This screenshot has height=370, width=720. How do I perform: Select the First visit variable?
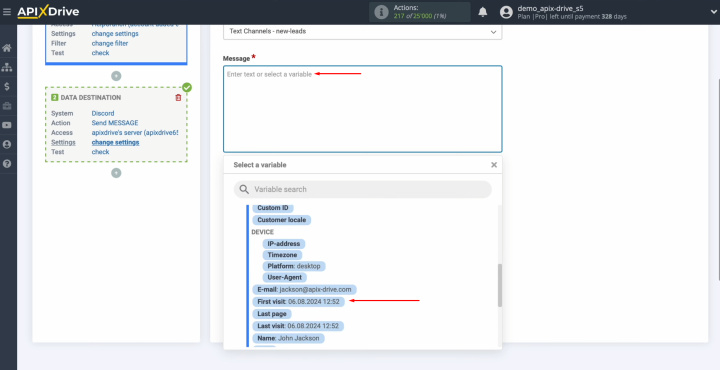[298, 302]
